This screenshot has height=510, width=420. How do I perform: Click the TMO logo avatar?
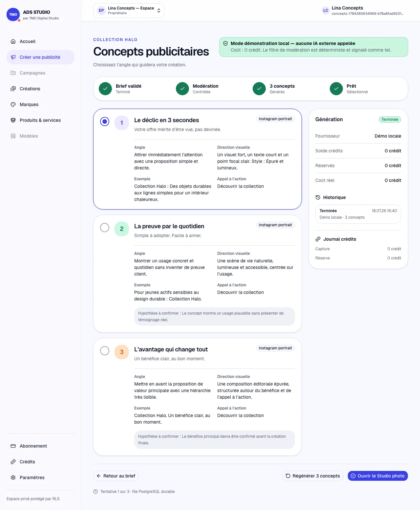pos(13,14)
